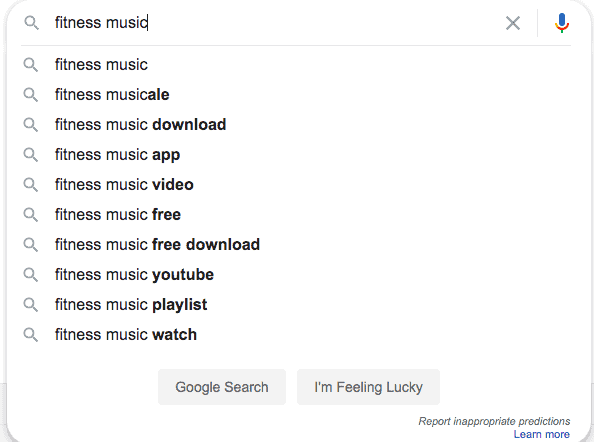This screenshot has width=594, height=442.
Task: Pick the 'fitness music watch' suggestion text
Action: (x=126, y=335)
